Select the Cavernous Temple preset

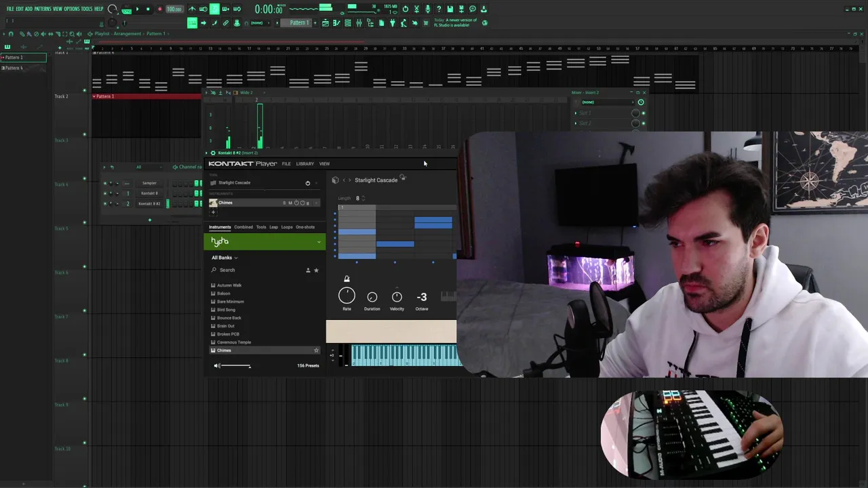coord(234,342)
